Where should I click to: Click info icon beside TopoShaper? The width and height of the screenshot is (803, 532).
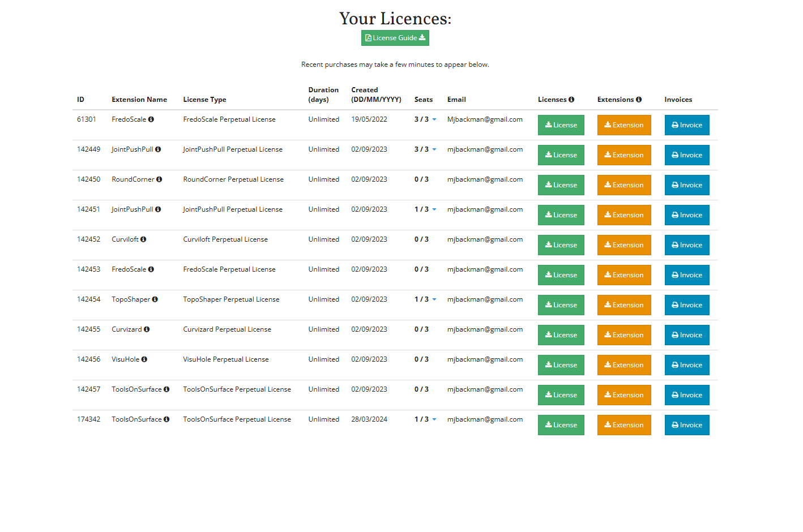[x=155, y=299]
